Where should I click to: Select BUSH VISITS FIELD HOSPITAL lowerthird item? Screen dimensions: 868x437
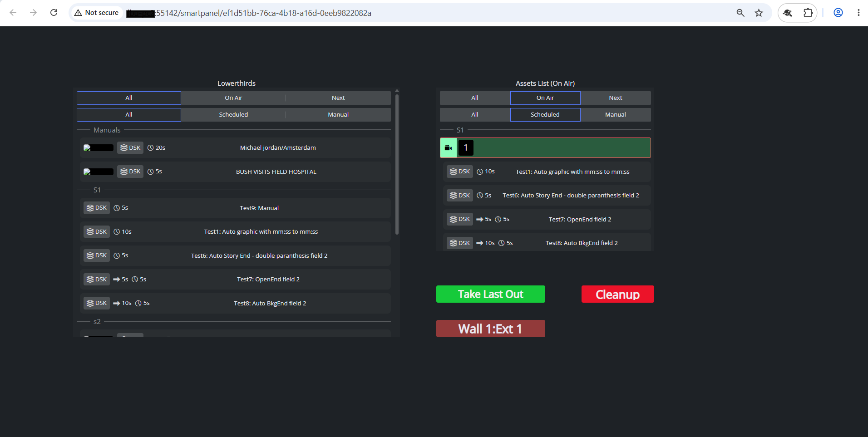pyautogui.click(x=235, y=172)
